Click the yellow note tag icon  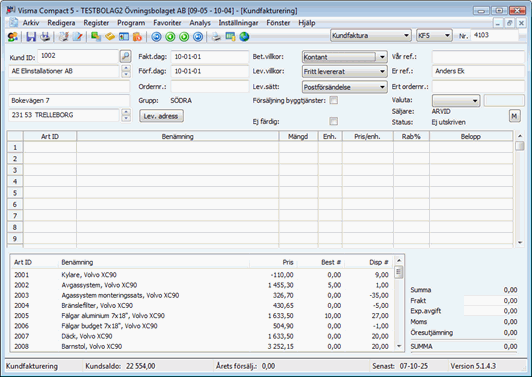110,36
